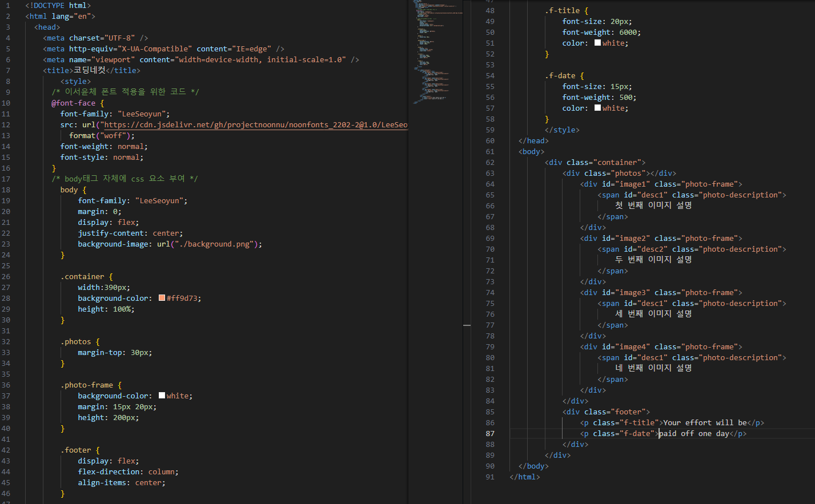Image resolution: width=815 pixels, height=504 pixels.
Task: Click line number 87 in the gutter
Action: coord(490,433)
